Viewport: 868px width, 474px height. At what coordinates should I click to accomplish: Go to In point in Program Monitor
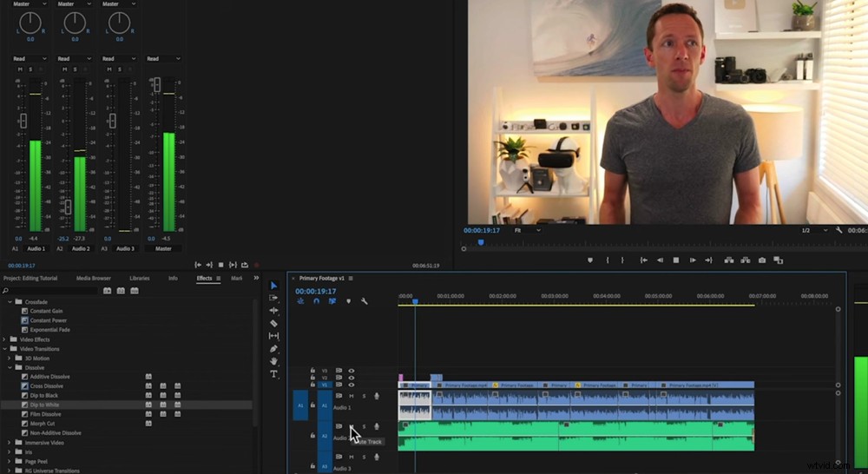click(x=644, y=260)
